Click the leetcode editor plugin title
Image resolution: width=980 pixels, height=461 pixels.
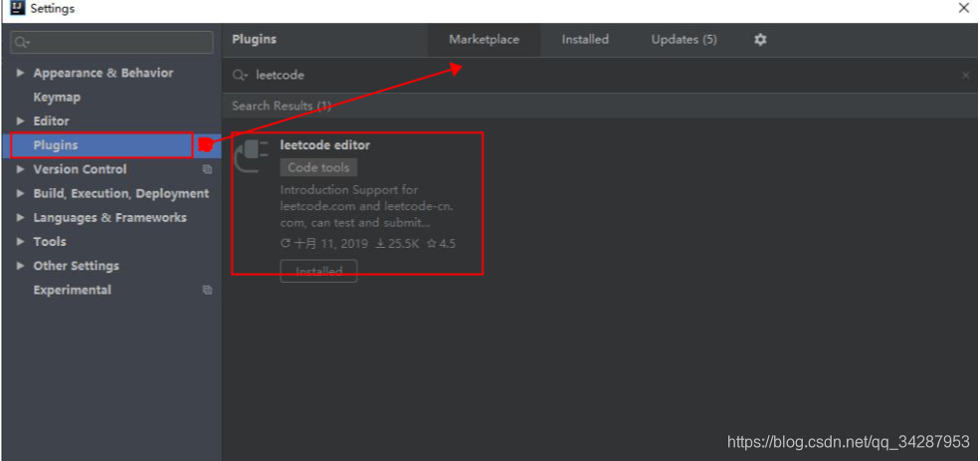[x=325, y=145]
